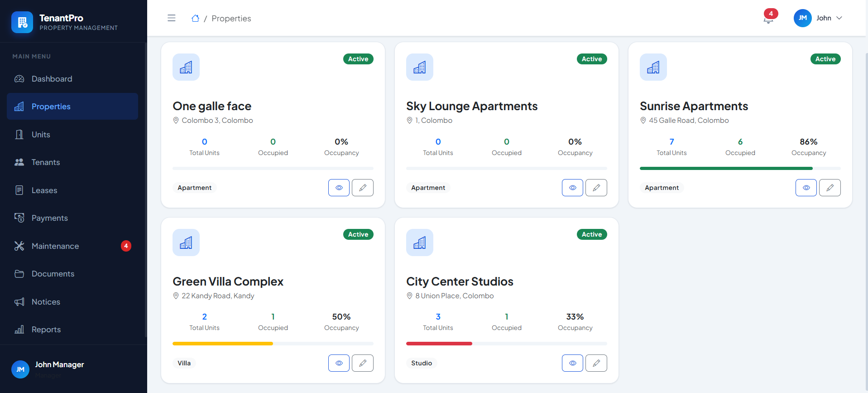Screen dimensions: 868x393
Task: Edit One galle face property
Action: [x=363, y=188]
